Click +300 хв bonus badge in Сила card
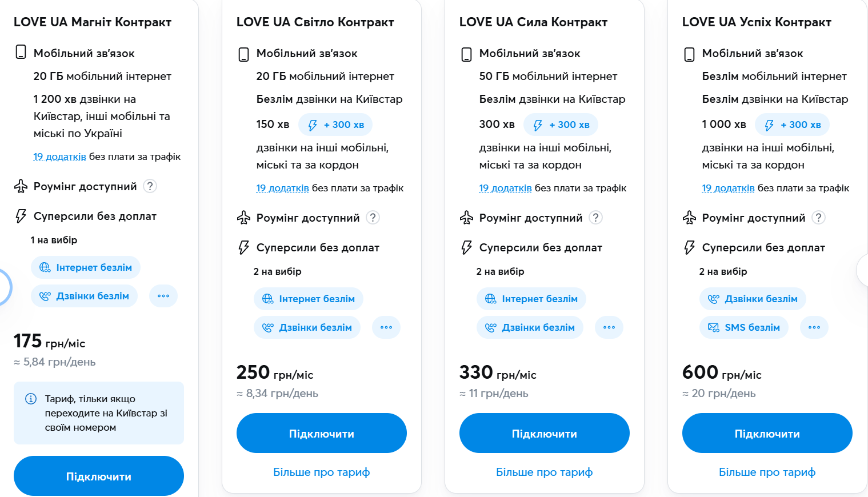The width and height of the screenshot is (868, 497). 561,125
